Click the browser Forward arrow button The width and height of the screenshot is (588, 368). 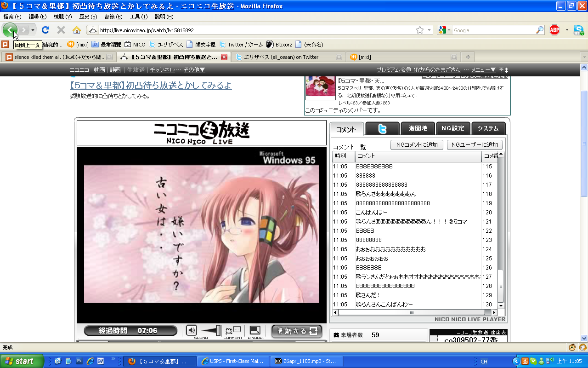pyautogui.click(x=24, y=30)
